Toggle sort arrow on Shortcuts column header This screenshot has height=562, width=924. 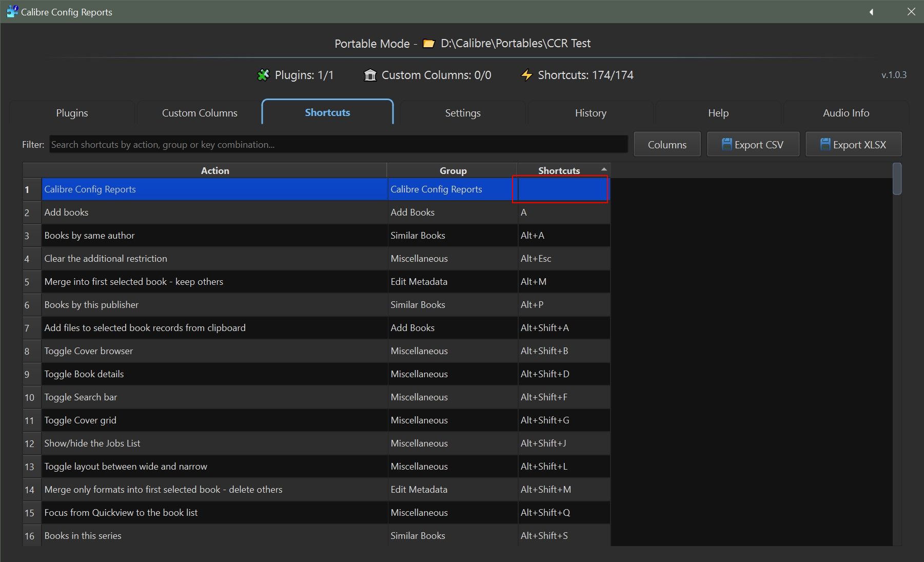pos(604,169)
